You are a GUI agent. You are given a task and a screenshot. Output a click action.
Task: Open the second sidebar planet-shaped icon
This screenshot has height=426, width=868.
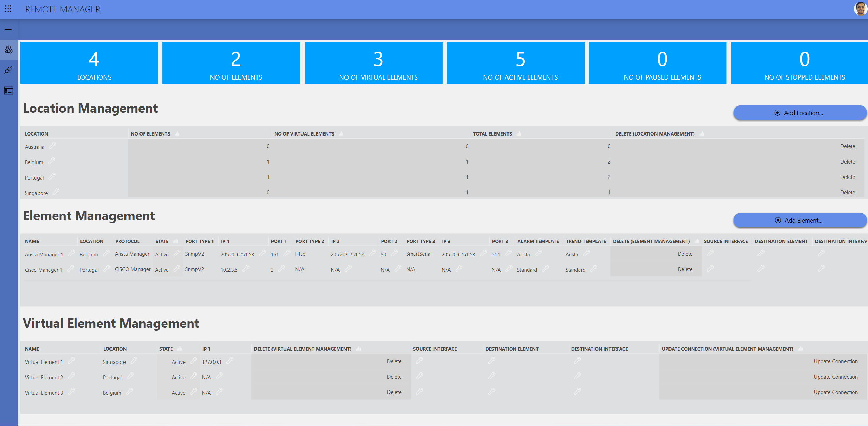click(9, 70)
